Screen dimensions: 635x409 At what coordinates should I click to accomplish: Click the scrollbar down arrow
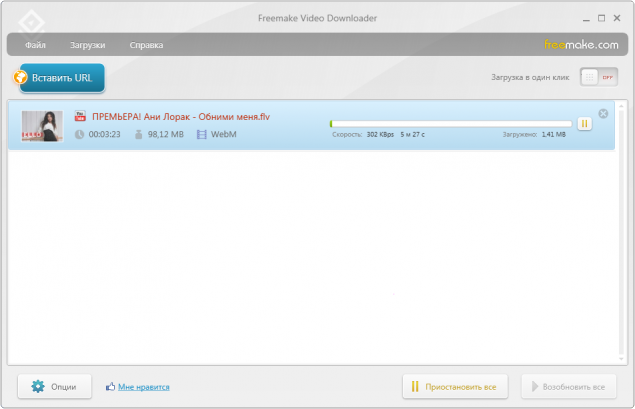(622, 359)
